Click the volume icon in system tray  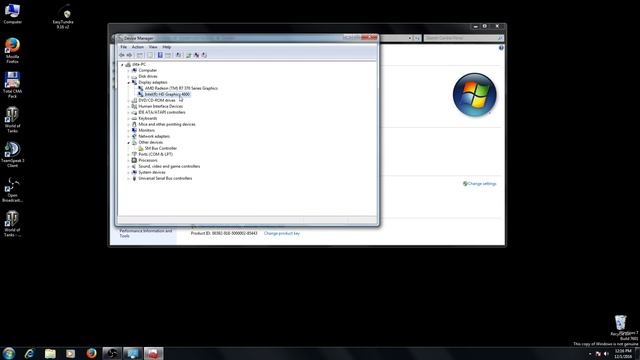tap(606, 354)
